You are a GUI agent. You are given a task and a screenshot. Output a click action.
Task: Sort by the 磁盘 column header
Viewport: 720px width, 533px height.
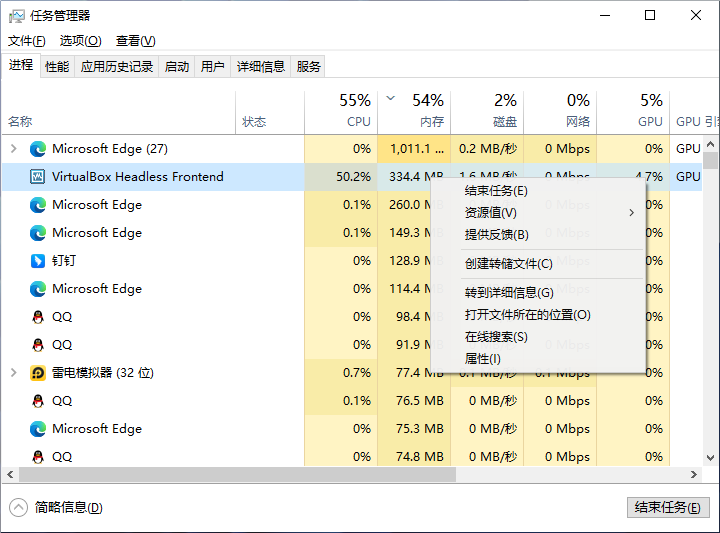click(x=487, y=113)
